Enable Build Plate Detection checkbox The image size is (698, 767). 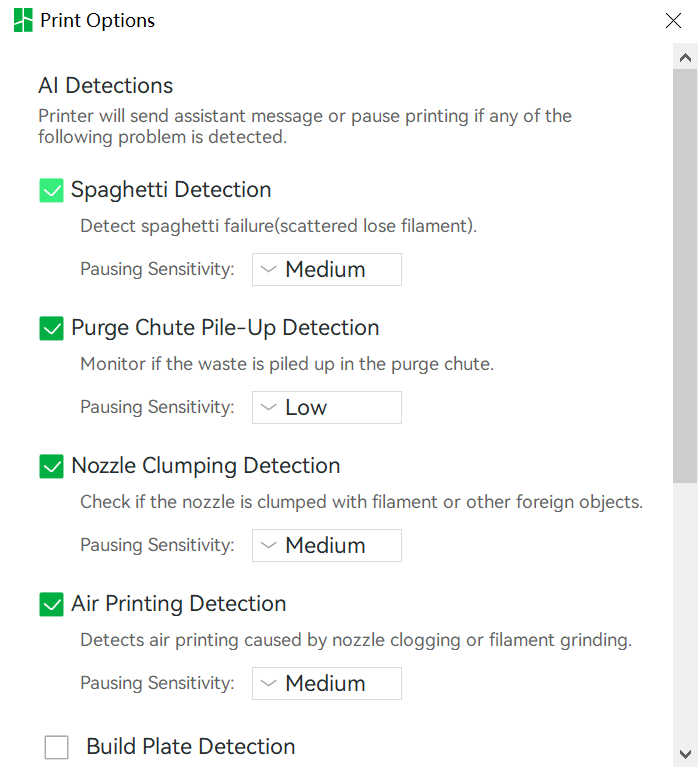click(56, 747)
